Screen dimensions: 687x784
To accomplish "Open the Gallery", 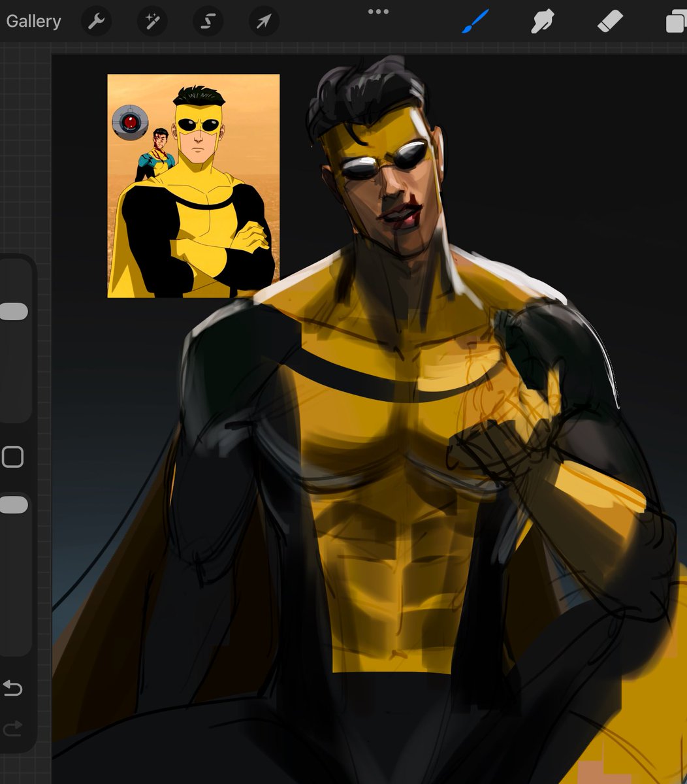I will click(33, 22).
